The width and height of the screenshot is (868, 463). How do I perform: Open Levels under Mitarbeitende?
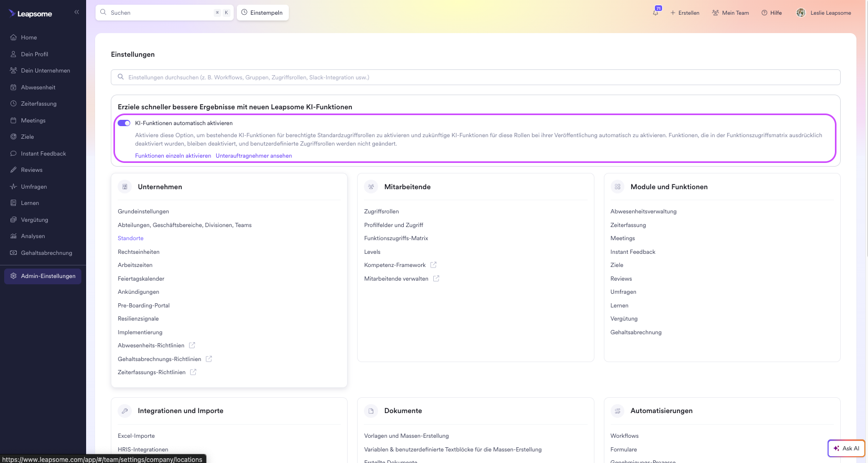(x=372, y=252)
